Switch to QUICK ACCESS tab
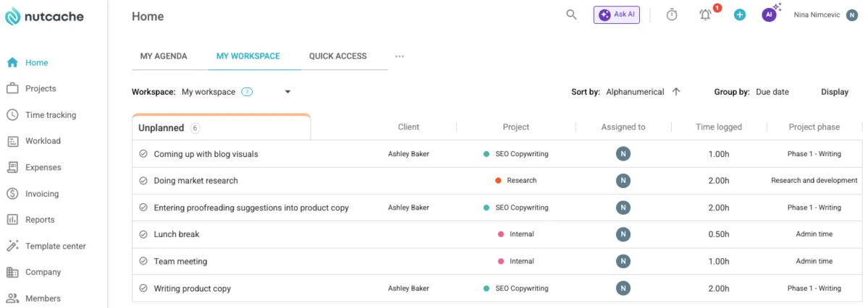868x308 pixels. pos(337,56)
